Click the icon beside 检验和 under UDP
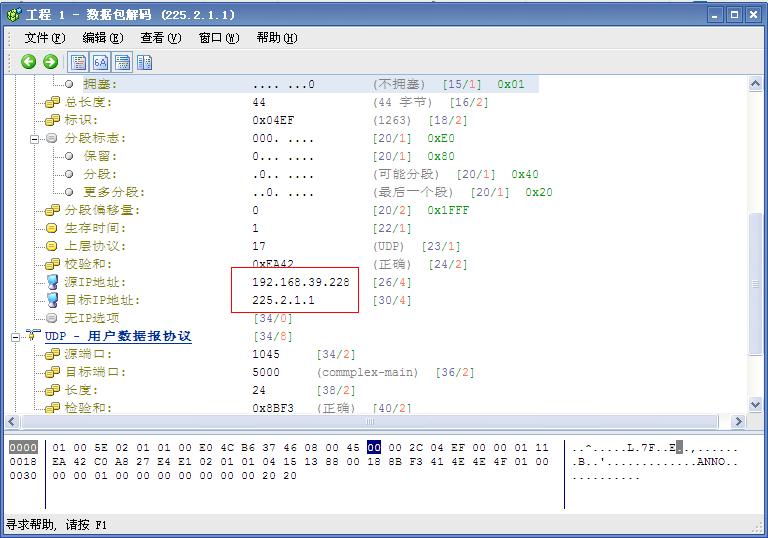The height and width of the screenshot is (538, 768). [52, 408]
